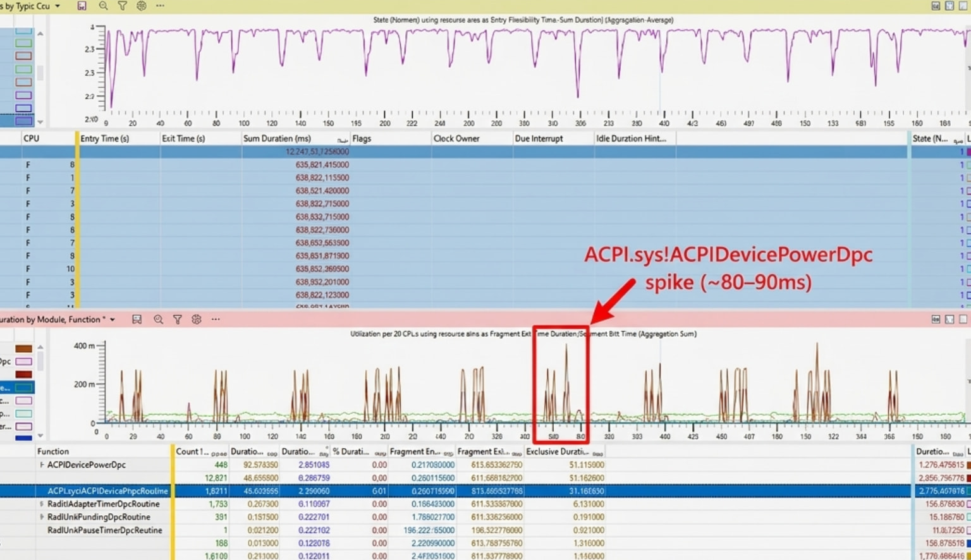Open view editor gear in top toolbar

pos(142,6)
